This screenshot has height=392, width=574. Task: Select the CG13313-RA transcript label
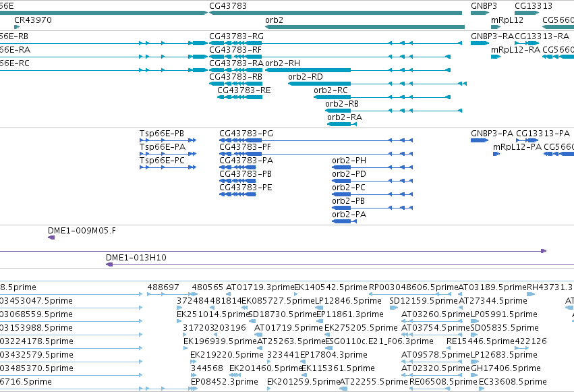point(542,36)
